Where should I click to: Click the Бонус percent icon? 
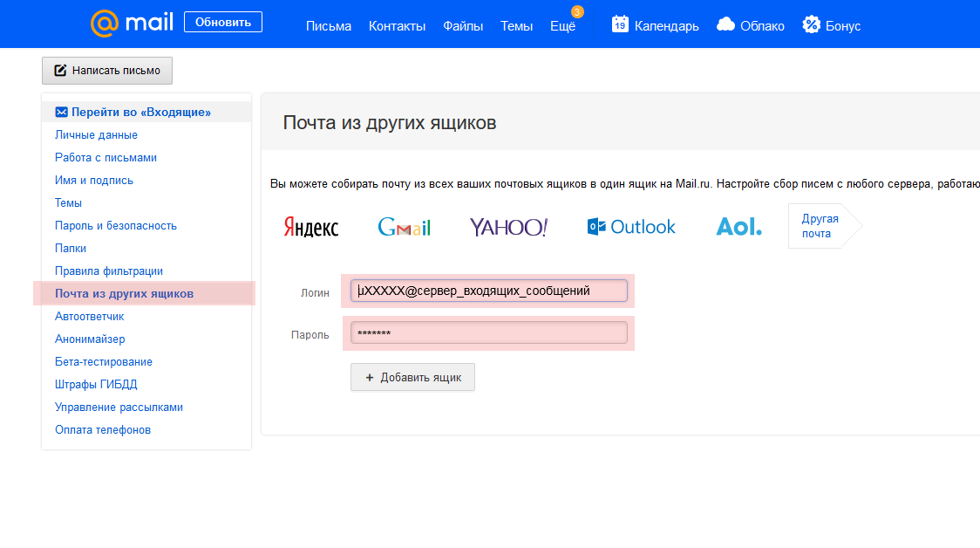tap(811, 24)
